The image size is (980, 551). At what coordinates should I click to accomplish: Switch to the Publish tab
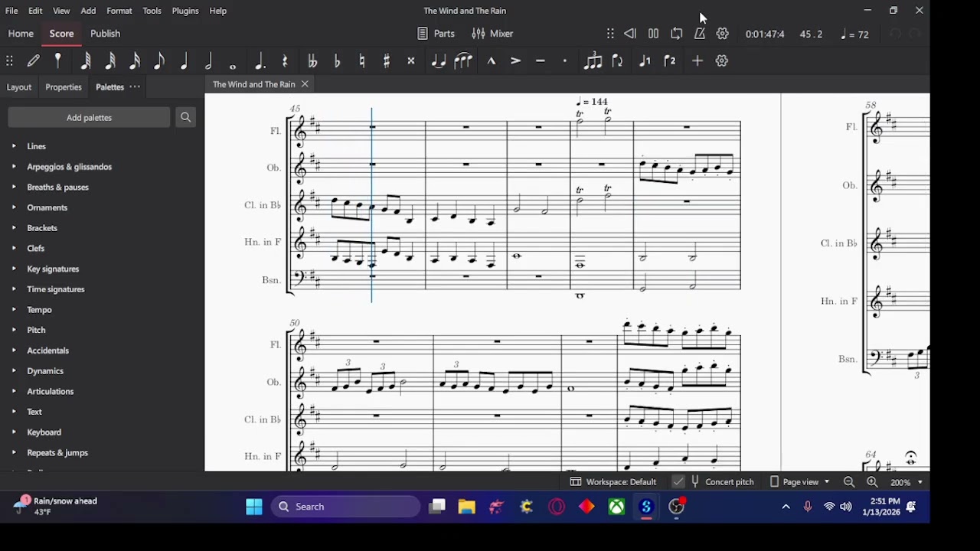coord(105,34)
